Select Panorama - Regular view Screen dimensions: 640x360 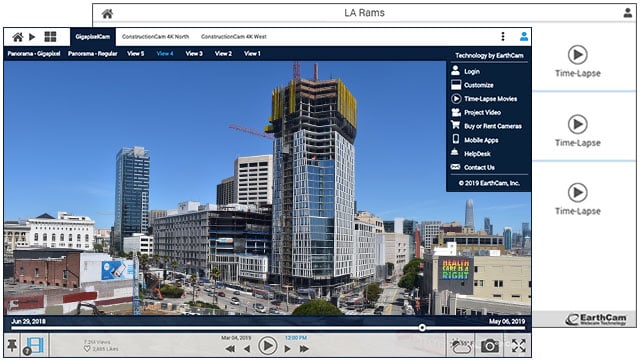[x=93, y=53]
